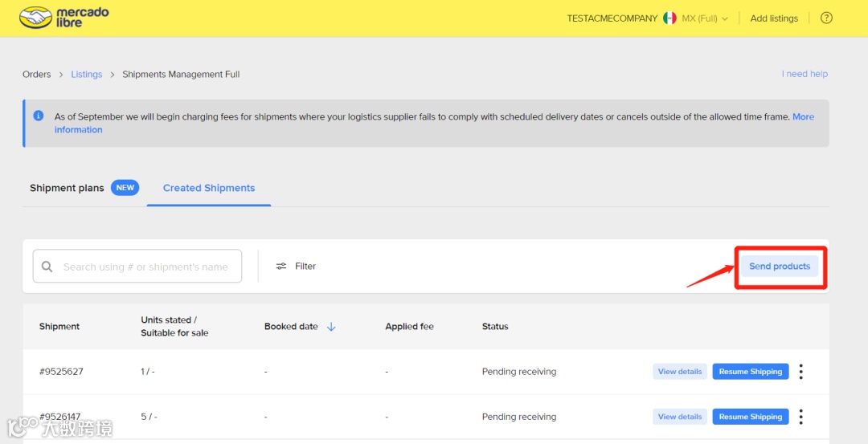Click the units value 1 / -
The image size is (868, 444).
[147, 372]
